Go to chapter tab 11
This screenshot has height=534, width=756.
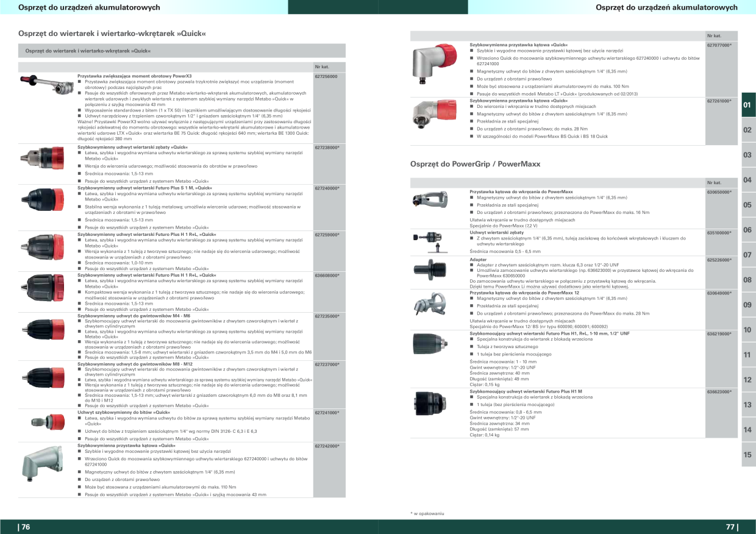pos(748,355)
